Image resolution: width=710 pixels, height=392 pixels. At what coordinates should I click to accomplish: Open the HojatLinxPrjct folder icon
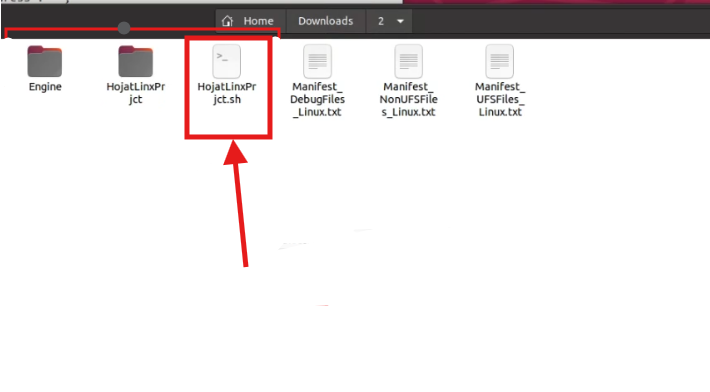[135, 61]
